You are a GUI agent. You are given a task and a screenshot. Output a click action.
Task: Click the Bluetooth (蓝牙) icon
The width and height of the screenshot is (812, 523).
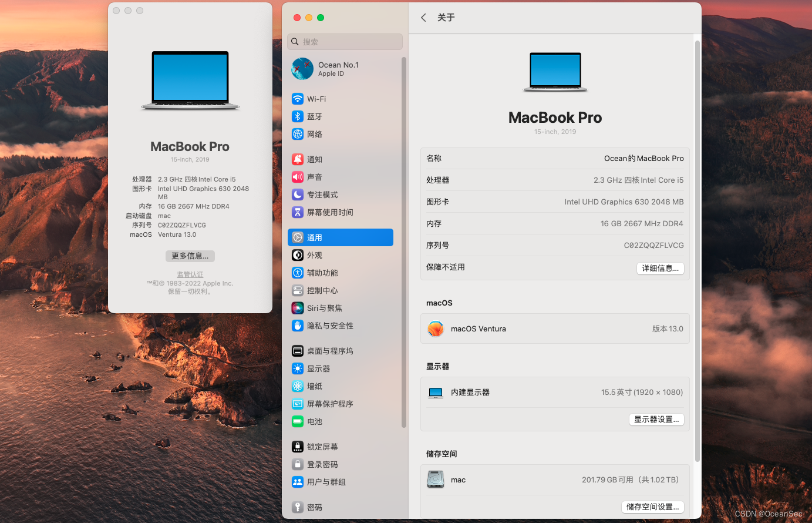tap(298, 116)
